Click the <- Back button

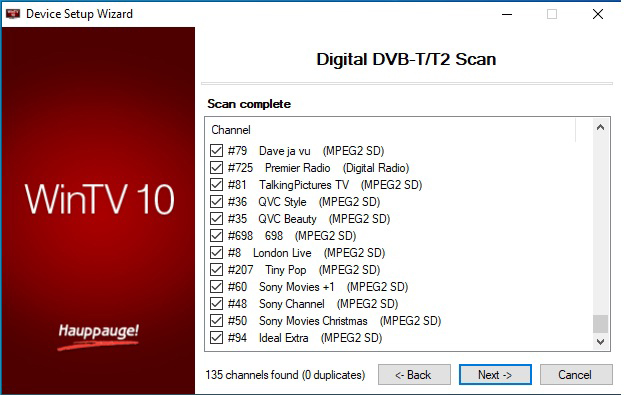414,375
